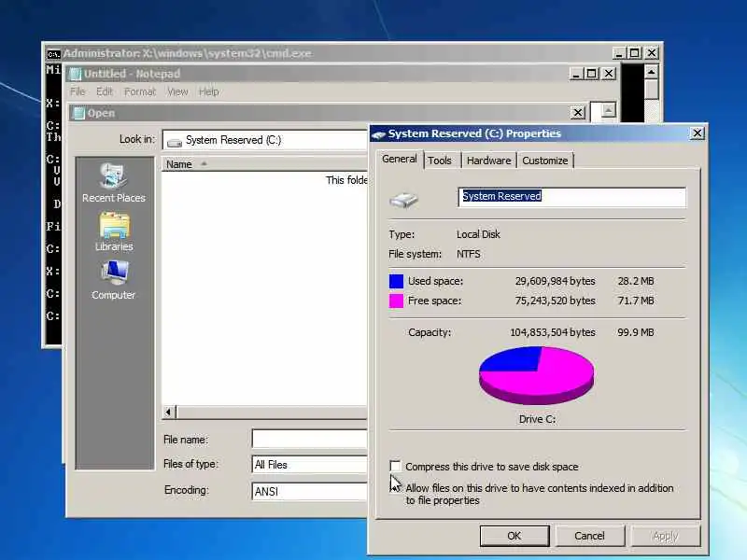
Task: Click the file list left scroll arrow
Action: coord(169,412)
